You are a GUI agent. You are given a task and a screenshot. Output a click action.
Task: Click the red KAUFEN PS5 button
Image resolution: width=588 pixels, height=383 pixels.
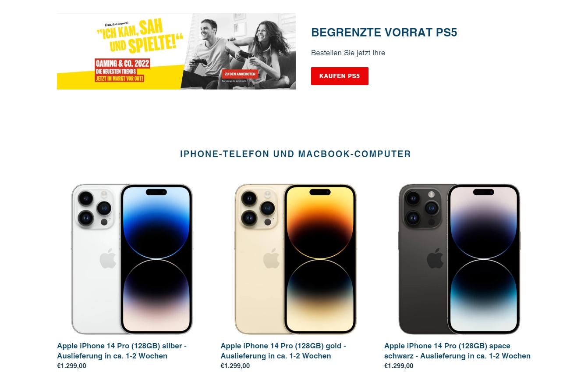click(340, 76)
